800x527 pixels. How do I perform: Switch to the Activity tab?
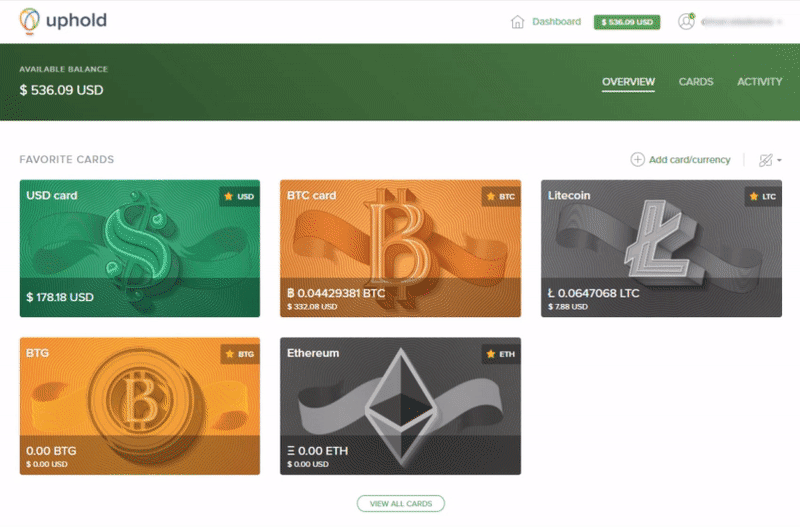tap(759, 82)
